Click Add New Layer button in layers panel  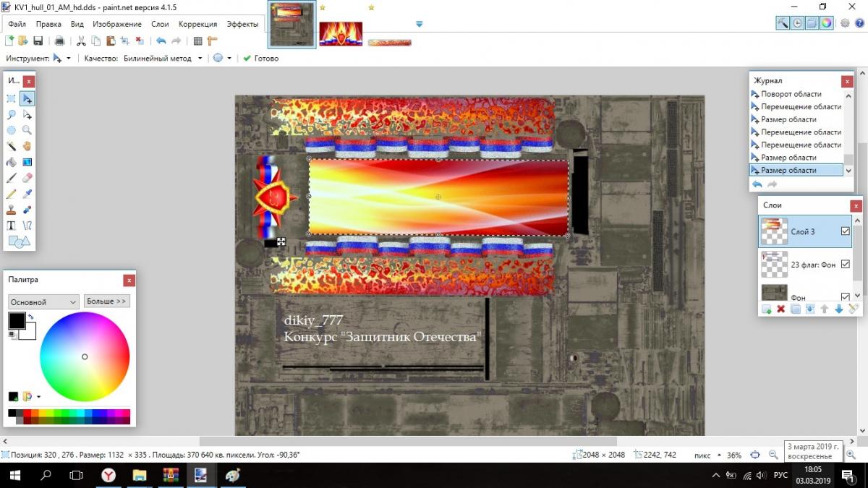click(767, 309)
